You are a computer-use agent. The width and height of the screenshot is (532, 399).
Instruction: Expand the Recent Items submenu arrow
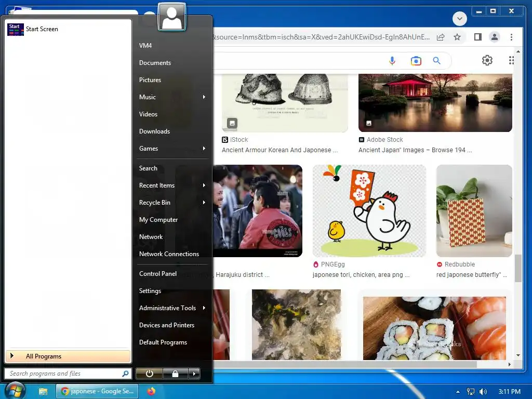coord(204,185)
